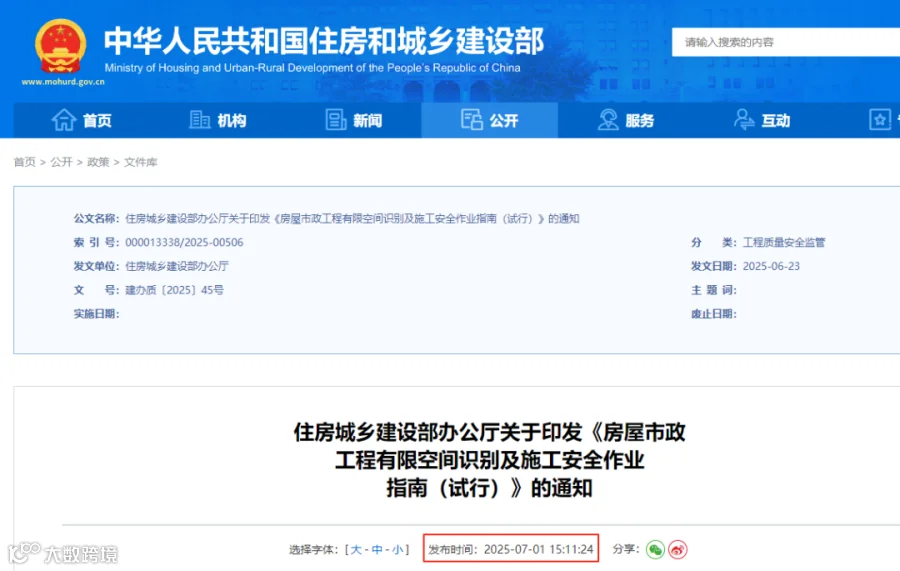The height and width of the screenshot is (571, 900).
Task: Click the 公文名称 document title value
Action: [352, 219]
